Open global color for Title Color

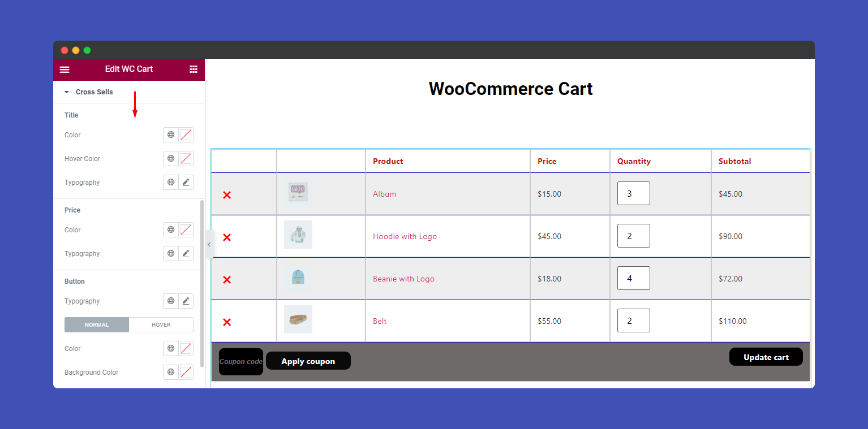tap(171, 135)
